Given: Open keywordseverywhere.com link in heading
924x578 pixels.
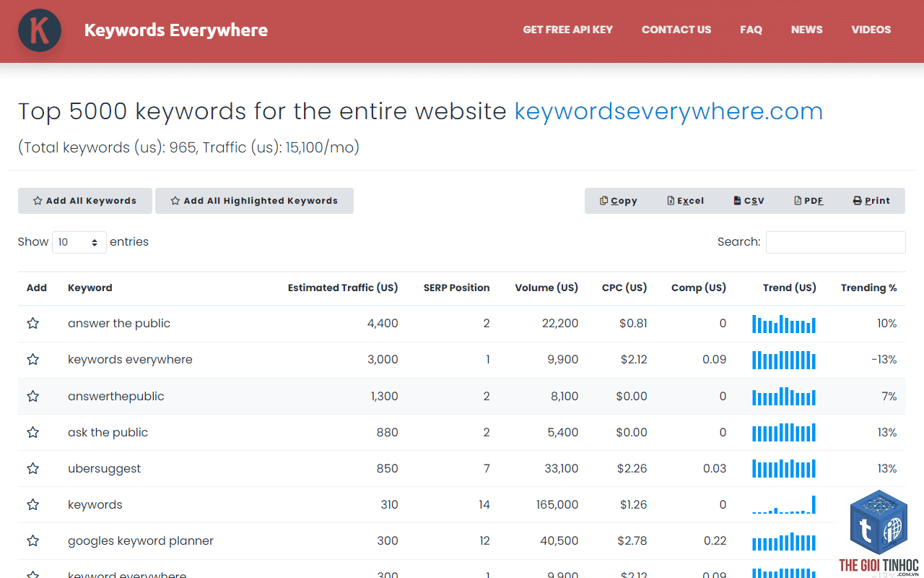Looking at the screenshot, I should tap(668, 111).
